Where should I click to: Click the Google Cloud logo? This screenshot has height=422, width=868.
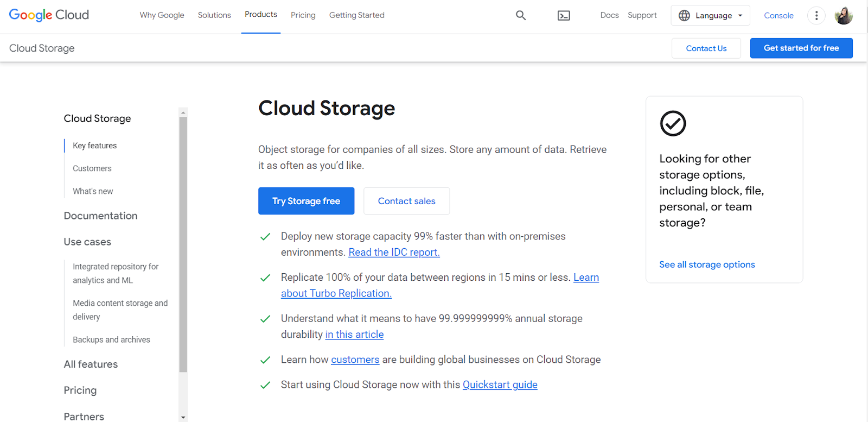(49, 15)
